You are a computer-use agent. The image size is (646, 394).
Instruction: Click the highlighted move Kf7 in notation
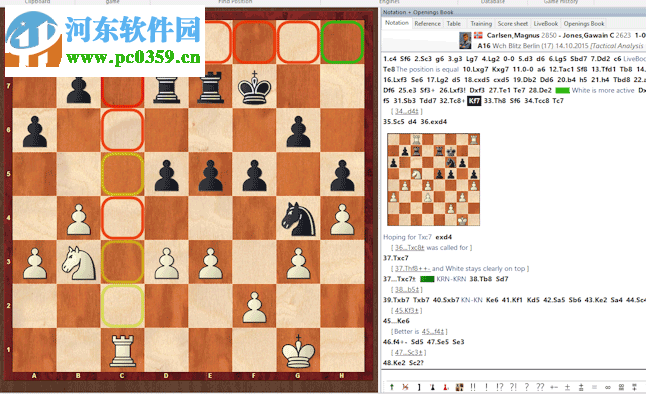(474, 101)
